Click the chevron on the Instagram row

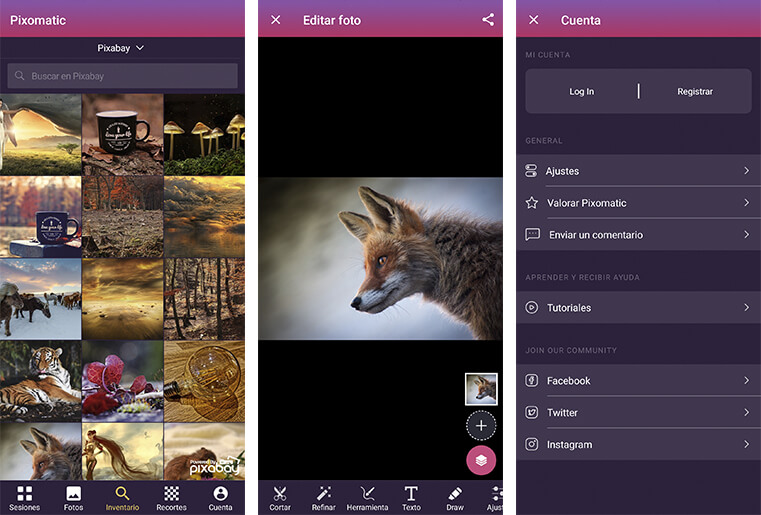click(x=746, y=444)
